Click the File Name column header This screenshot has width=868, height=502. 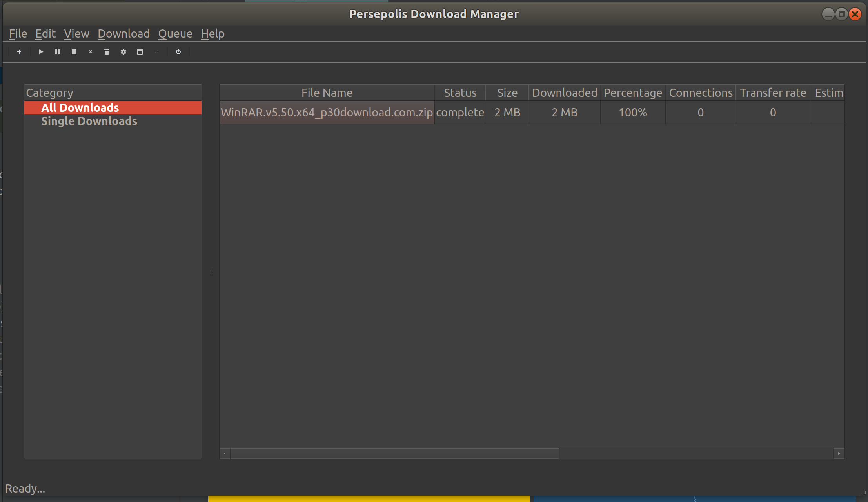click(x=327, y=93)
